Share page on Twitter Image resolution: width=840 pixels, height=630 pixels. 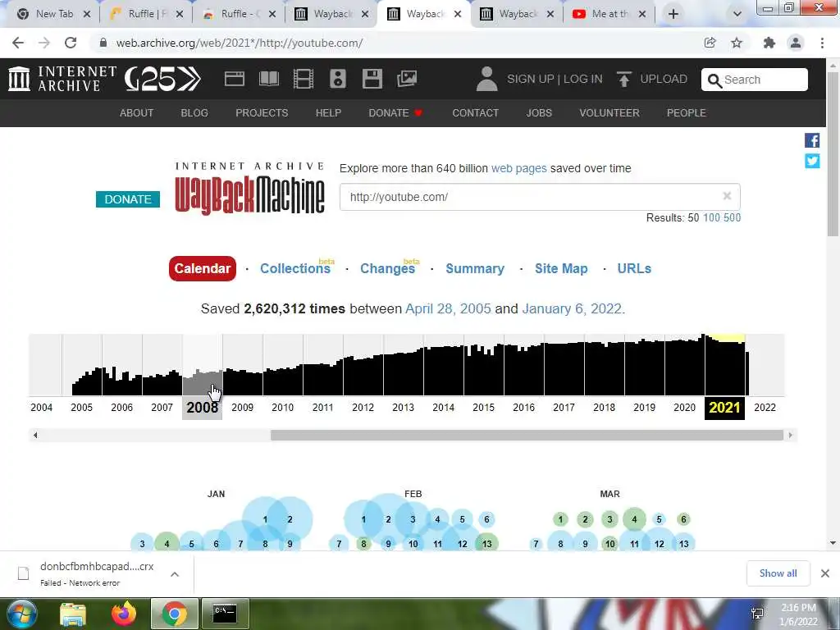(812, 161)
